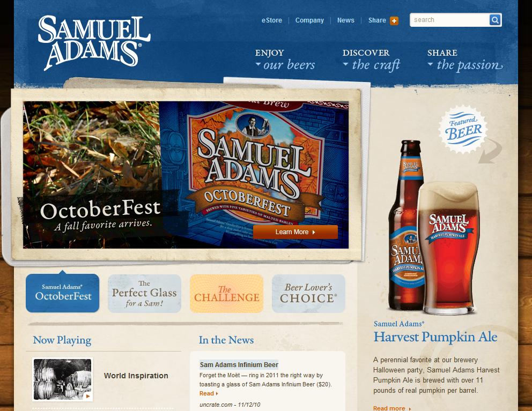The width and height of the screenshot is (532, 411).
Task: Select the Beer Lover's Choice tab
Action: 308,293
